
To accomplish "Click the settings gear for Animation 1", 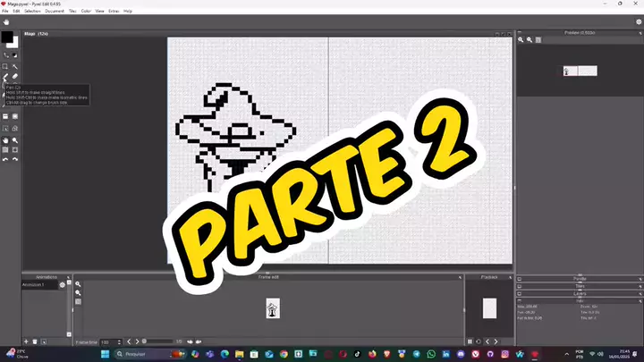I will 62,285.
